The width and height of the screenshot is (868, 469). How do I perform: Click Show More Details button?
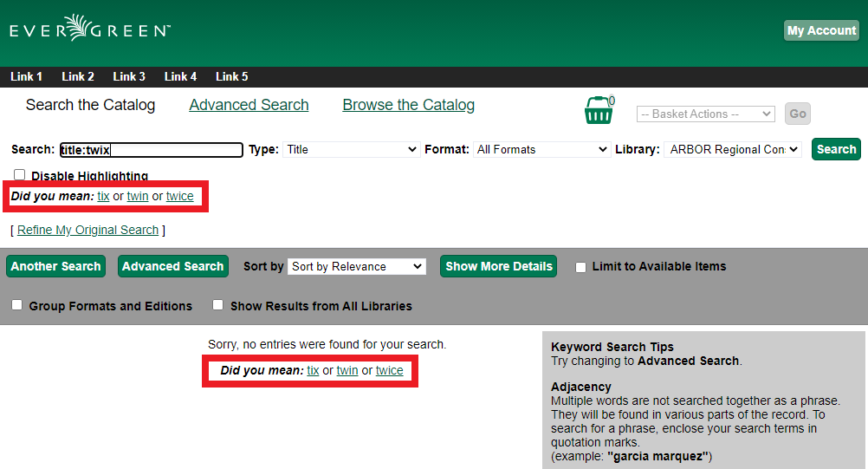498,266
